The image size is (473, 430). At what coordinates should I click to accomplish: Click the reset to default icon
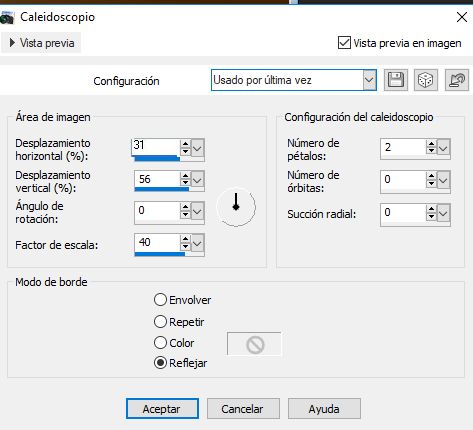pyautogui.click(x=457, y=80)
